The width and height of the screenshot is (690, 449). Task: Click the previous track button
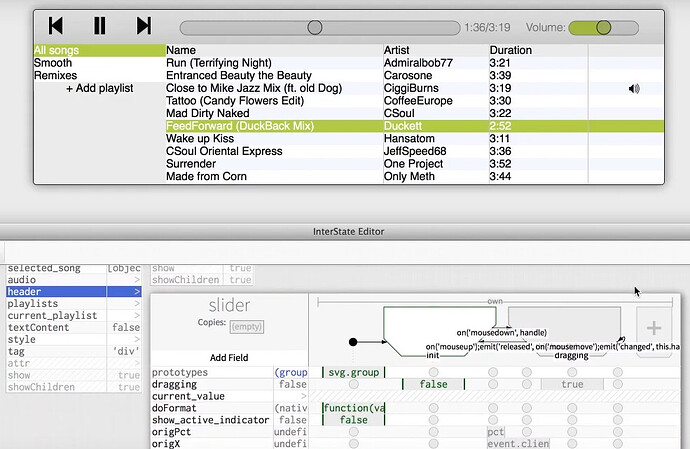(56, 26)
